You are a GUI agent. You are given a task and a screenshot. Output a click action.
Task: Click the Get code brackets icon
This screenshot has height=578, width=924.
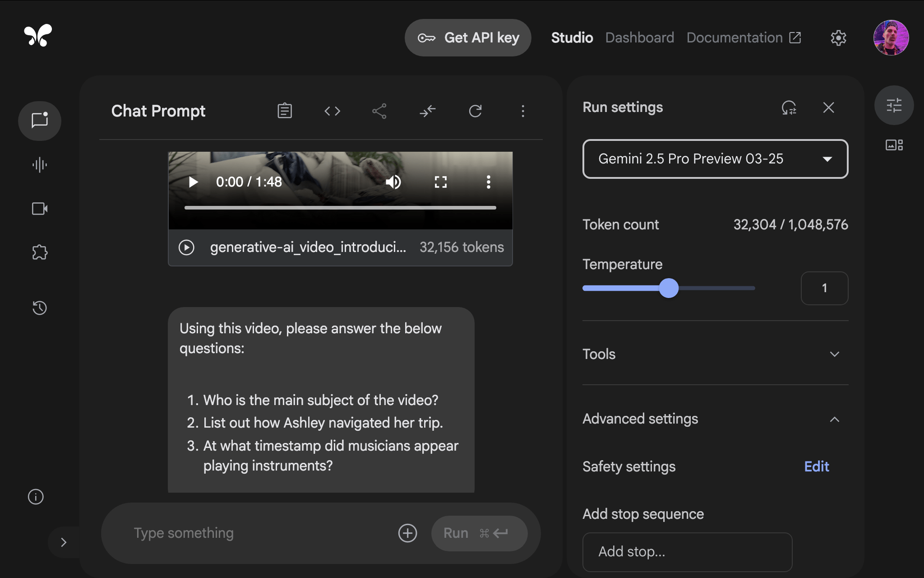click(332, 111)
